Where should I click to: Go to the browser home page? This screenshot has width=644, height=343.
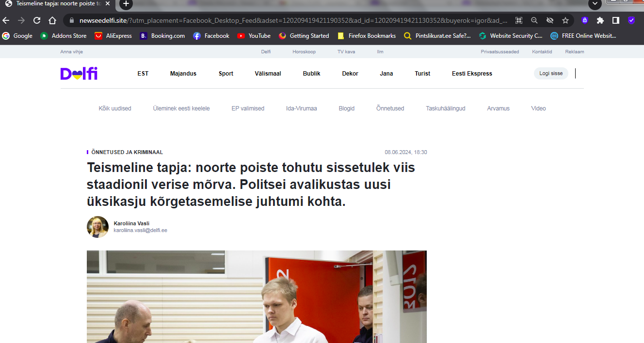pos(52,20)
